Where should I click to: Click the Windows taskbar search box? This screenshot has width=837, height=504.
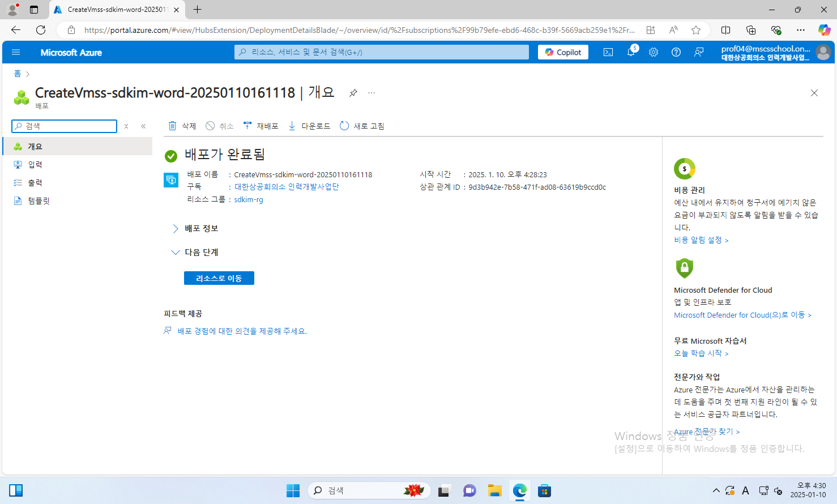369,490
